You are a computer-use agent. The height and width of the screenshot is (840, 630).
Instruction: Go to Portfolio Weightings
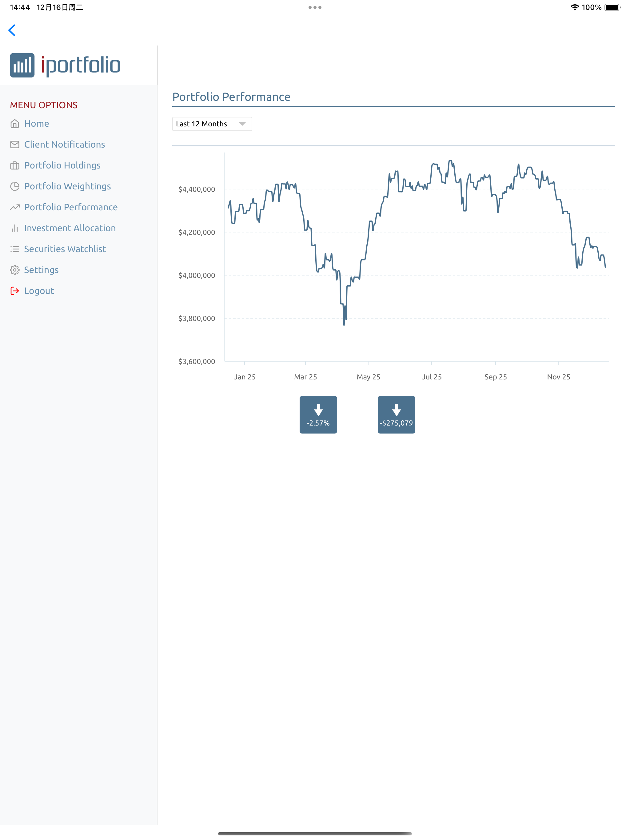[68, 186]
